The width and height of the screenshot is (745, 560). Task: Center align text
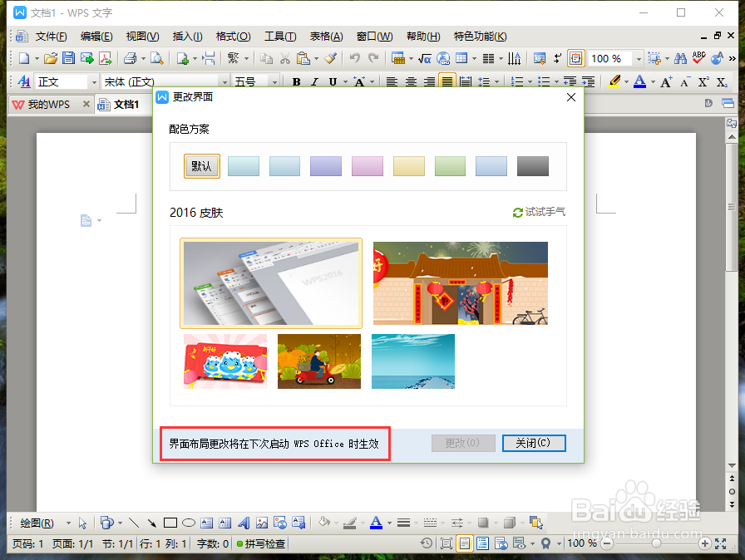point(411,81)
